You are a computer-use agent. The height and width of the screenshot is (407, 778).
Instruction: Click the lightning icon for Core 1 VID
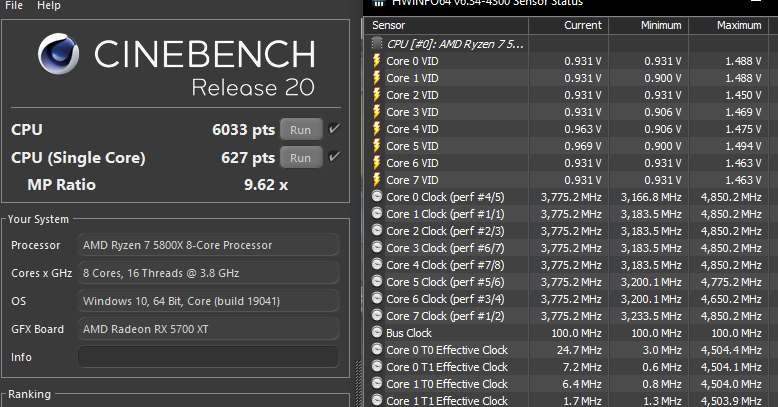click(377, 78)
